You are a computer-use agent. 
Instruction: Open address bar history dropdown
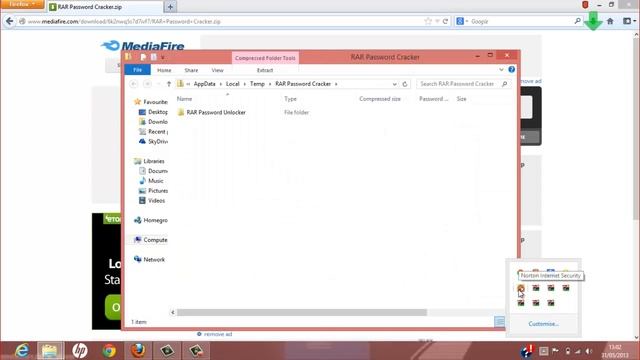(x=394, y=84)
